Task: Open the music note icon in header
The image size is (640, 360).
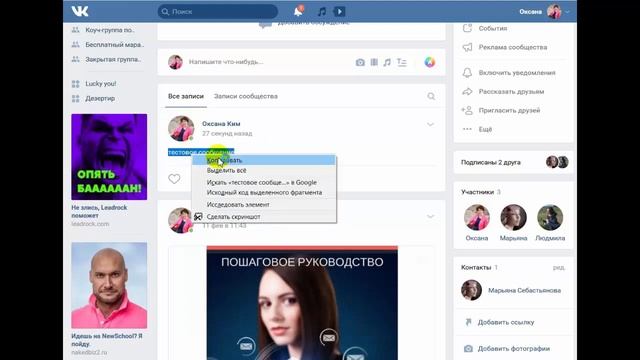Action: pyautogui.click(x=322, y=11)
